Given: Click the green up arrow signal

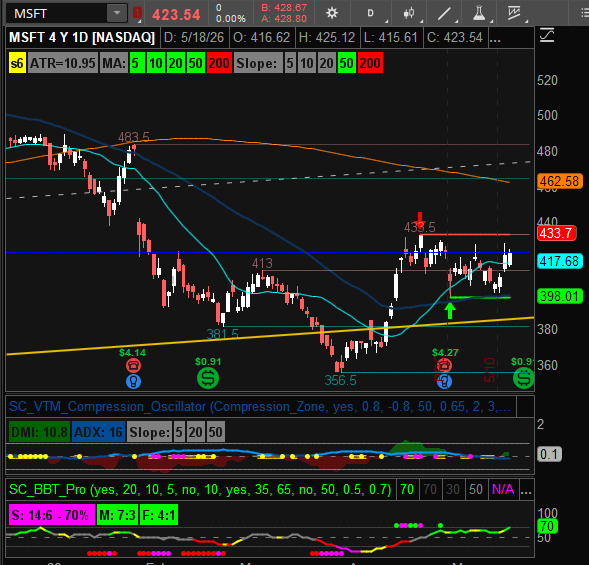Looking at the screenshot, I should coord(450,311).
